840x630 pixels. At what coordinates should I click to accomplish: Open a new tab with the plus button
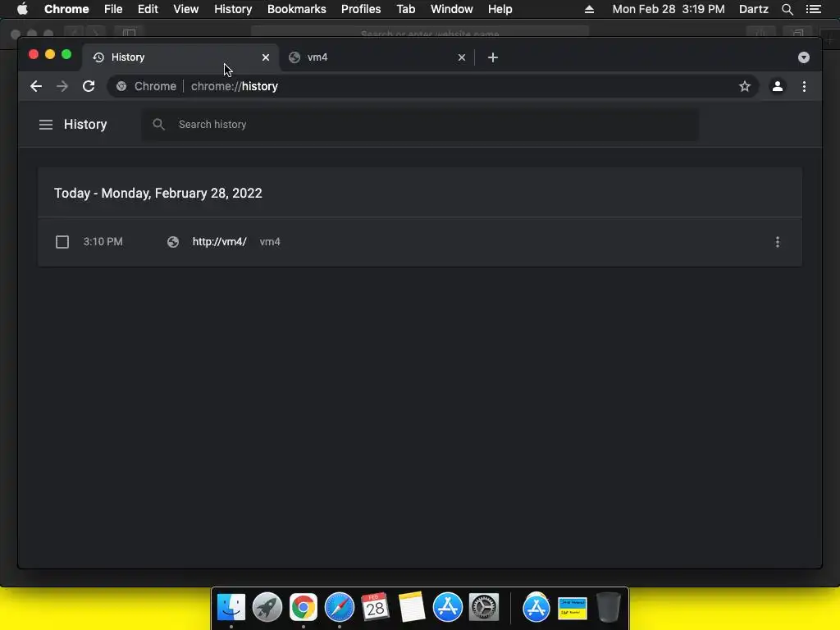pyautogui.click(x=493, y=57)
